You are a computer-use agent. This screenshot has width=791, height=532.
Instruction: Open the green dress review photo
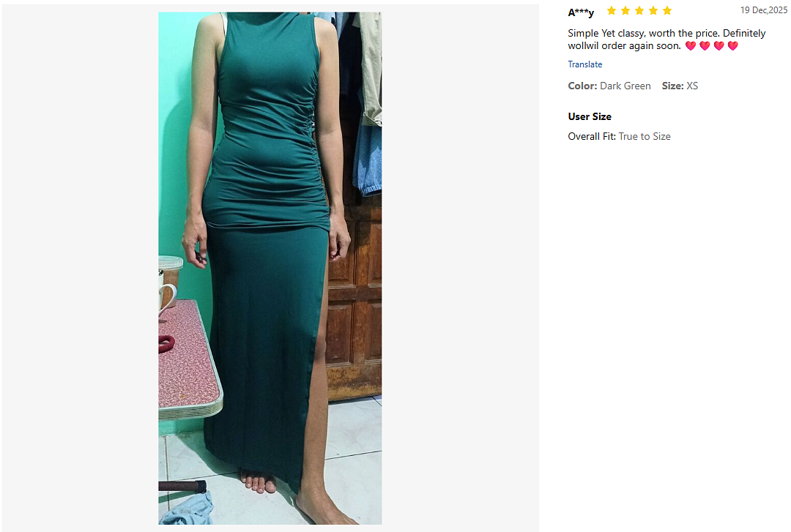point(270,269)
